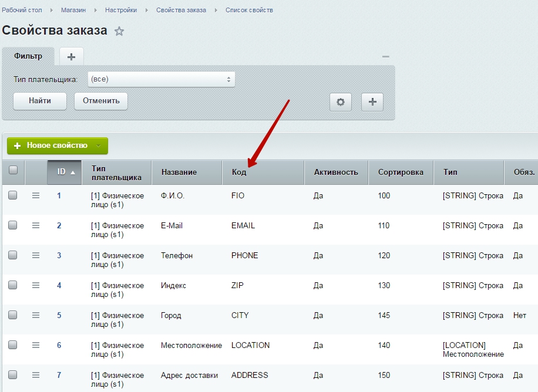Viewport: 538px width, 392px height.
Task: Collapse filter panel with minus icon
Action: click(385, 56)
